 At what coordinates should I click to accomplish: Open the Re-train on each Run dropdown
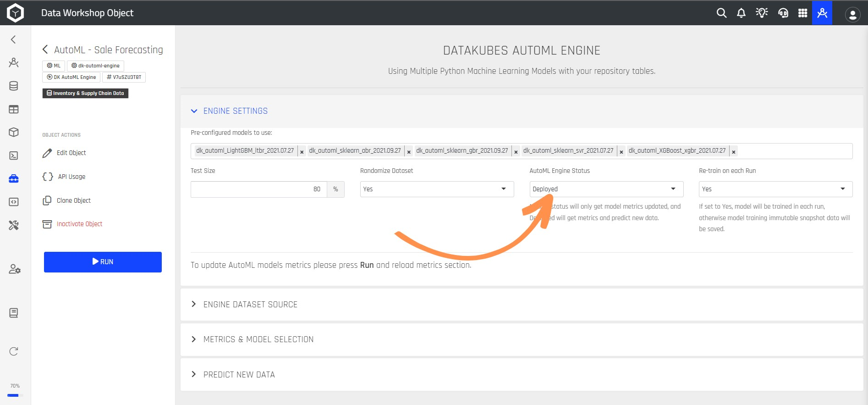(775, 189)
